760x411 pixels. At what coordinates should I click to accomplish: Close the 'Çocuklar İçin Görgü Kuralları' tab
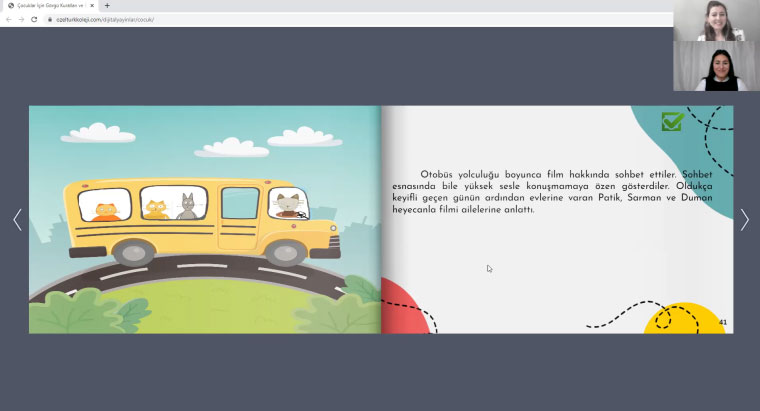pos(92,5)
